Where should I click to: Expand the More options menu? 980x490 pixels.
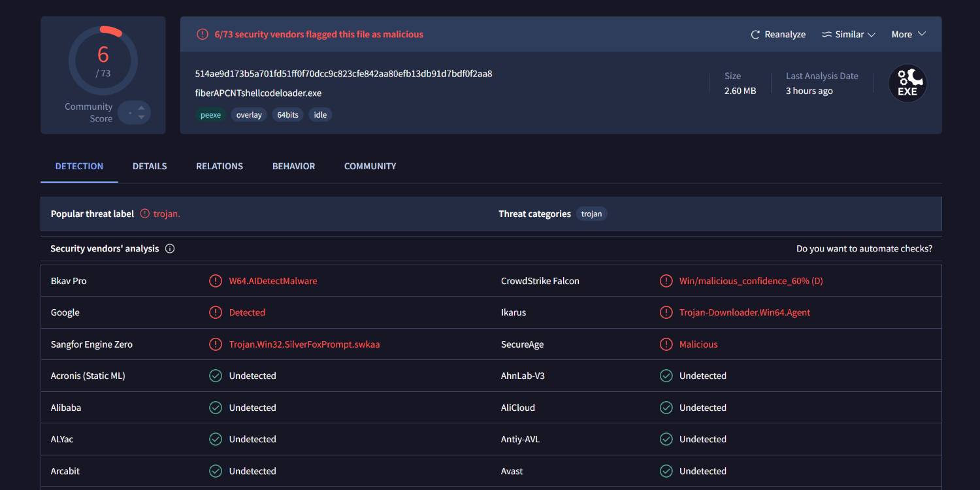[x=908, y=34]
